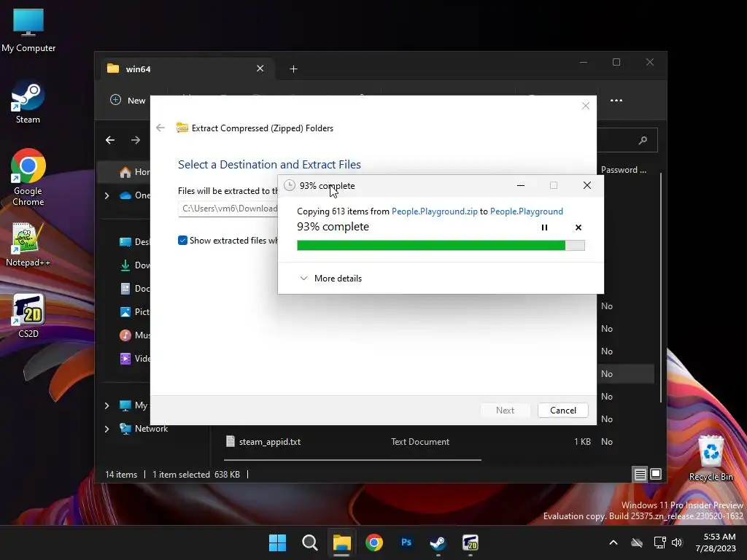The image size is (747, 560).
Task: Minimize the copy progress dialog
Action: click(x=521, y=185)
